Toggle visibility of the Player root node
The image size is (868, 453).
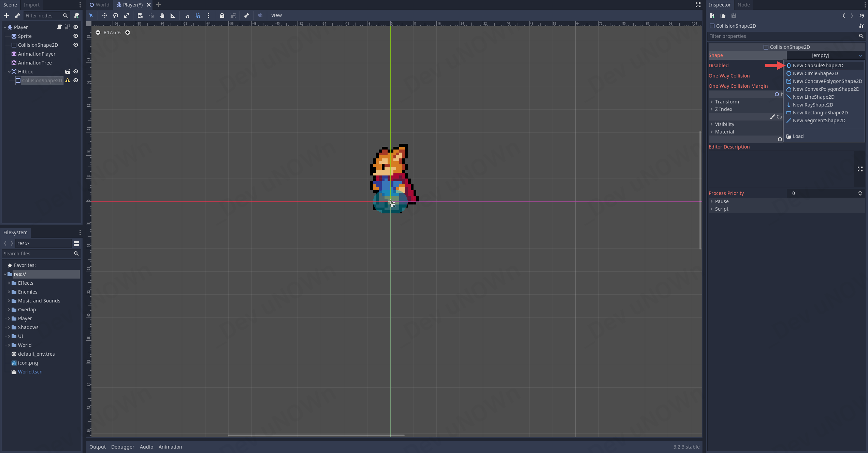coord(76,27)
